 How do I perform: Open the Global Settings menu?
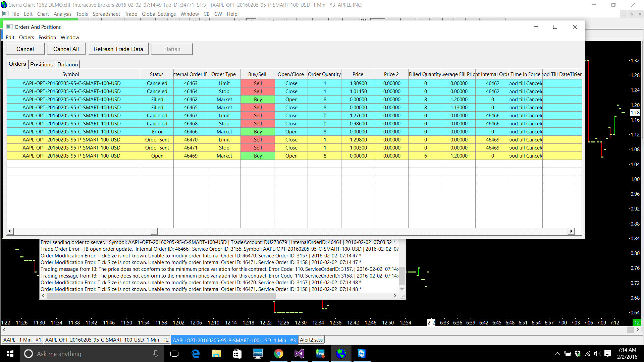159,14
